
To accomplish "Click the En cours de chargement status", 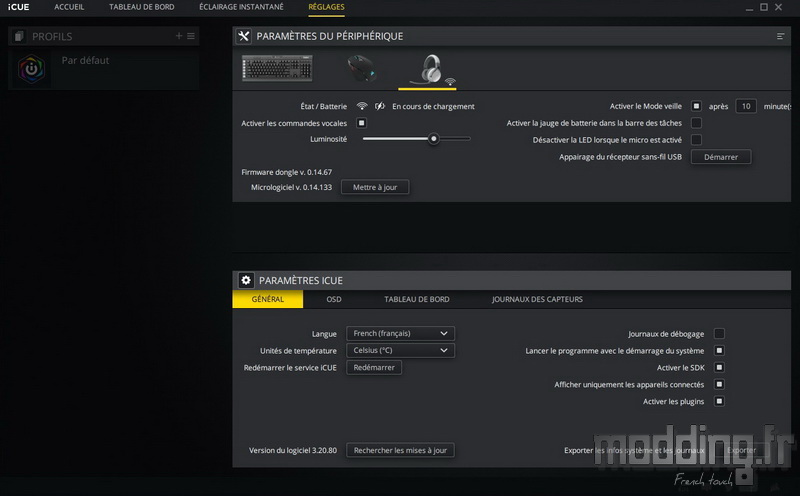I will pos(433,106).
